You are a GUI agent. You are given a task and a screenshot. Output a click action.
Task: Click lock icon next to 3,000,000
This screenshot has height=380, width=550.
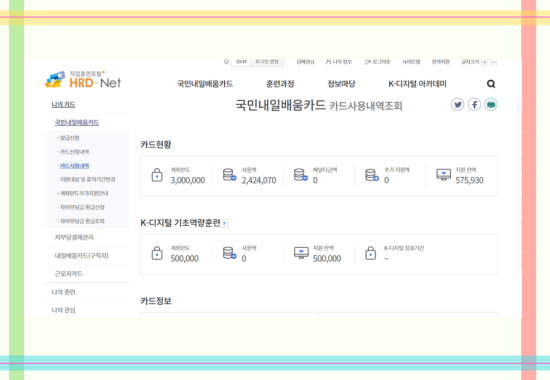[x=157, y=175]
